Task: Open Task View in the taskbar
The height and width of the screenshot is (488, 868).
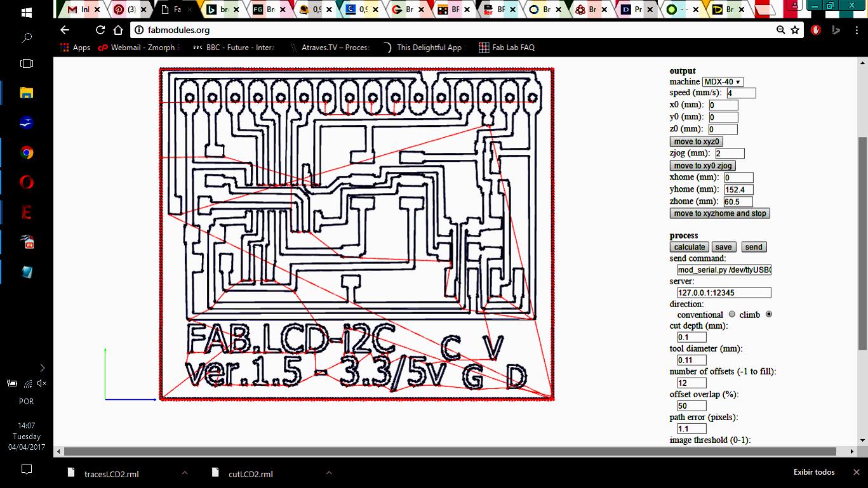Action: 27,63
